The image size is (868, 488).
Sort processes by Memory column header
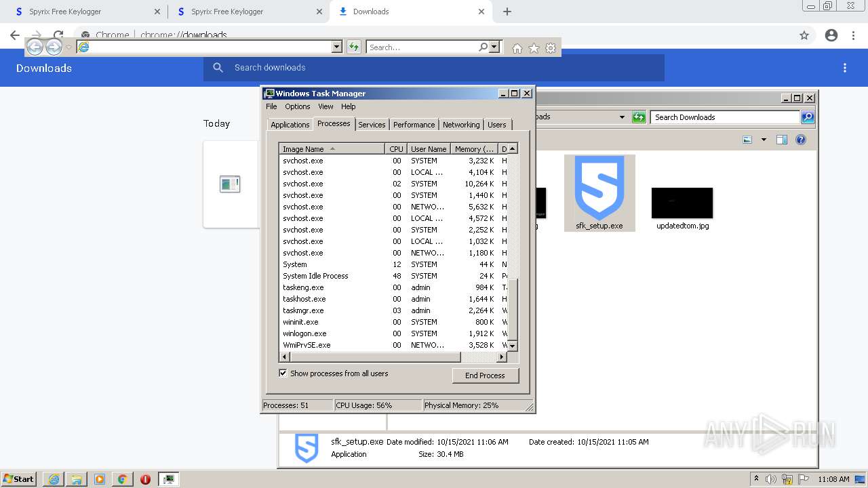click(475, 148)
